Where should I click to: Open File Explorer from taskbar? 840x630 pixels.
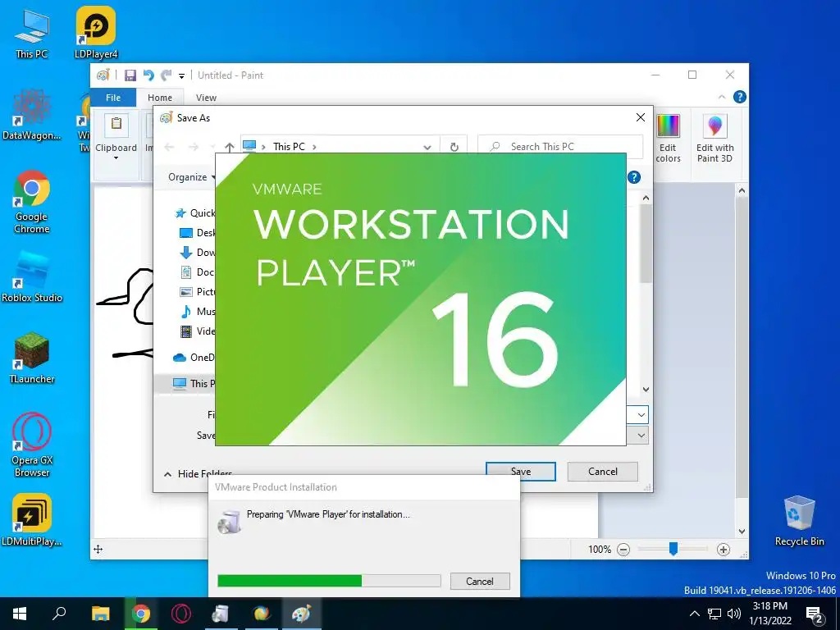100,614
